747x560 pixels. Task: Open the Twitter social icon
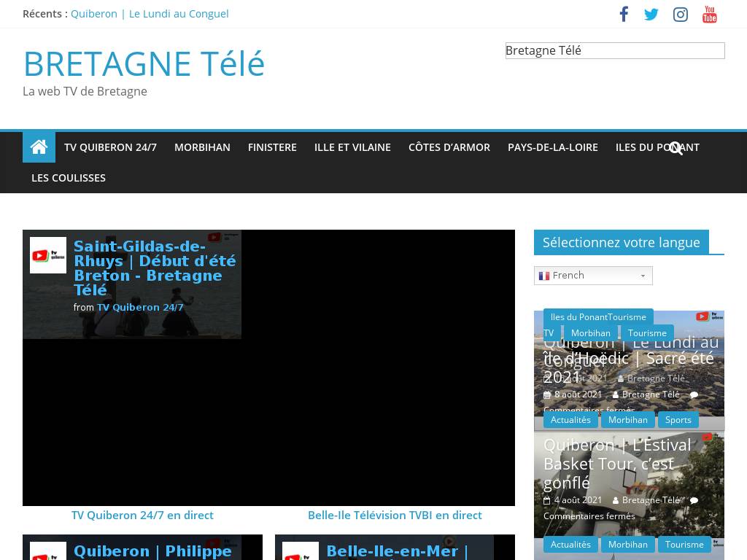[651, 15]
